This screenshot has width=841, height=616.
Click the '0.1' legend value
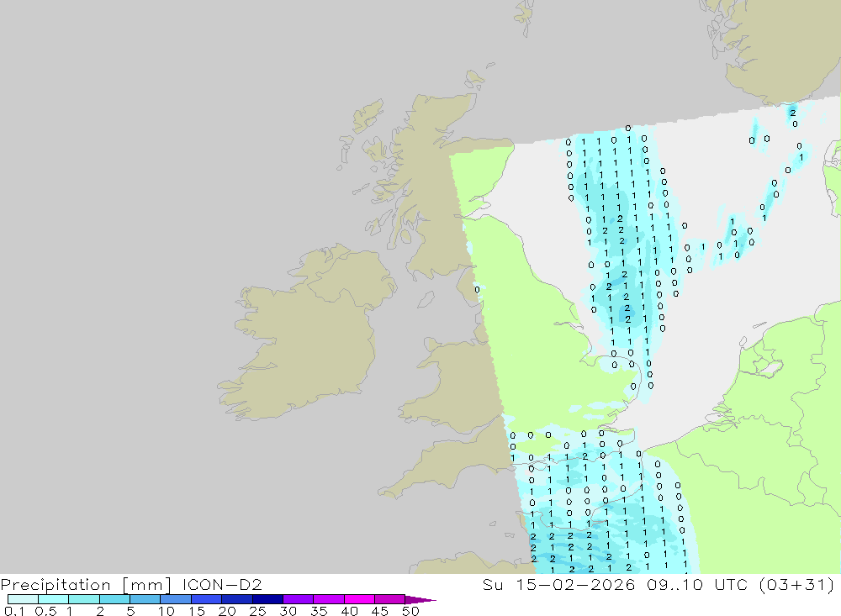[x=14, y=611]
